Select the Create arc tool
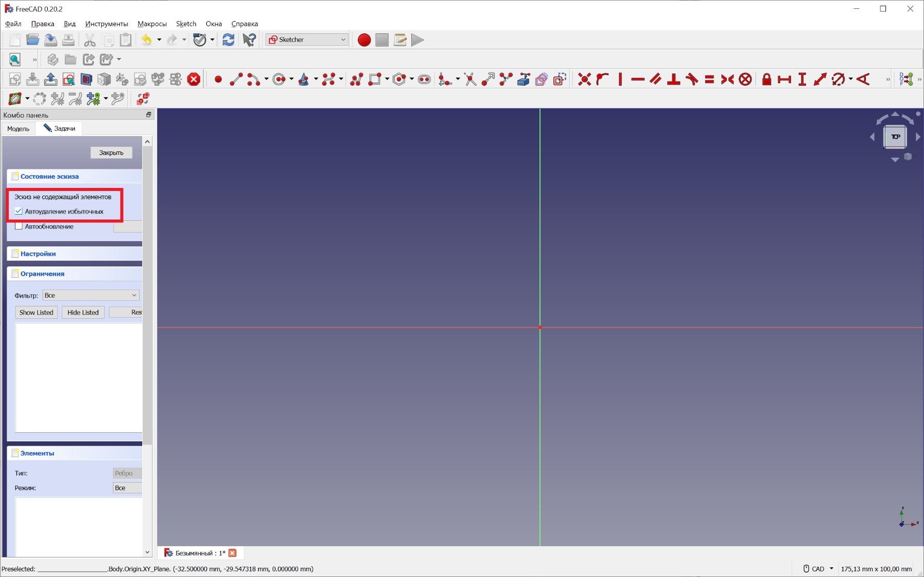924x577 pixels. (254, 79)
